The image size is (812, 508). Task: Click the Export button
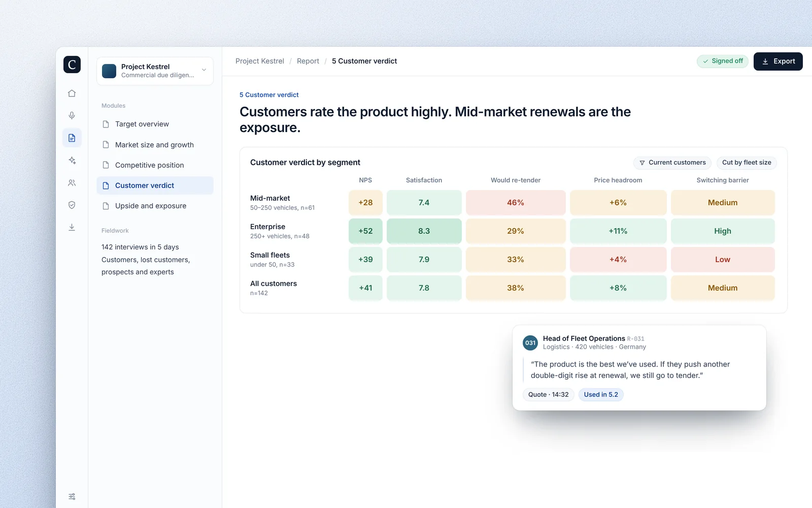coord(778,61)
